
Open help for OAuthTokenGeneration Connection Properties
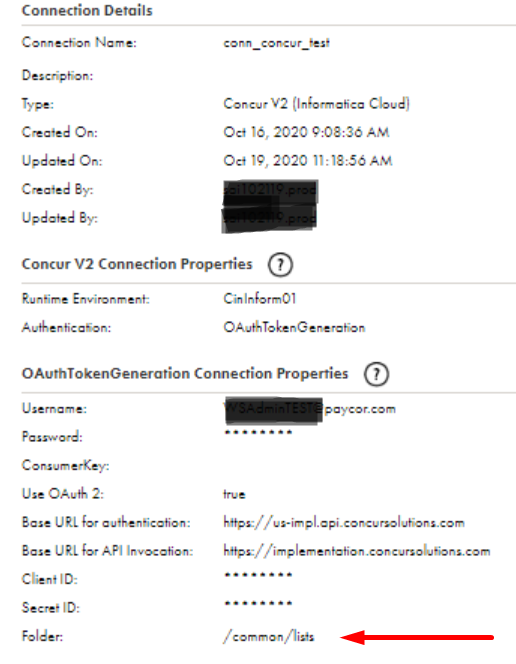[x=376, y=374]
